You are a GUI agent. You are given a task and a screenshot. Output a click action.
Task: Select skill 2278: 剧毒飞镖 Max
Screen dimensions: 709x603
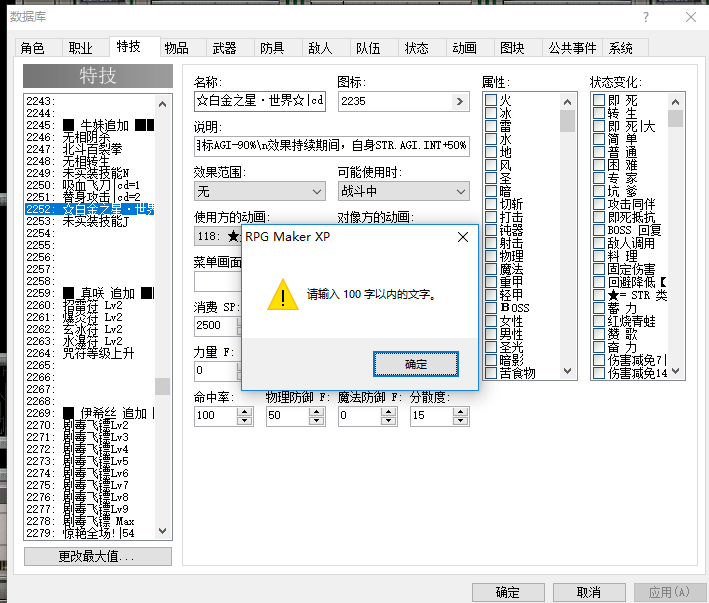click(90, 521)
